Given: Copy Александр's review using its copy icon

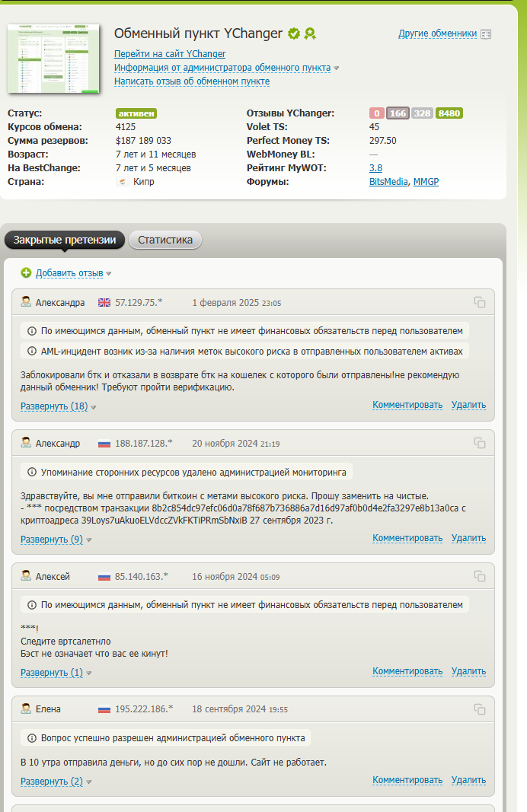Looking at the screenshot, I should 480,443.
